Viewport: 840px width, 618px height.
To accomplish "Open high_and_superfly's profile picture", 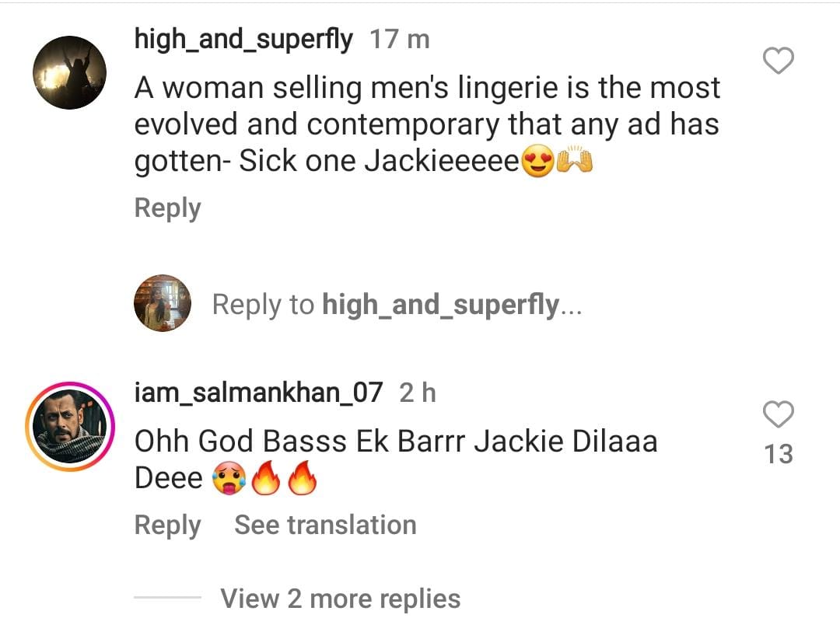I will click(x=70, y=73).
